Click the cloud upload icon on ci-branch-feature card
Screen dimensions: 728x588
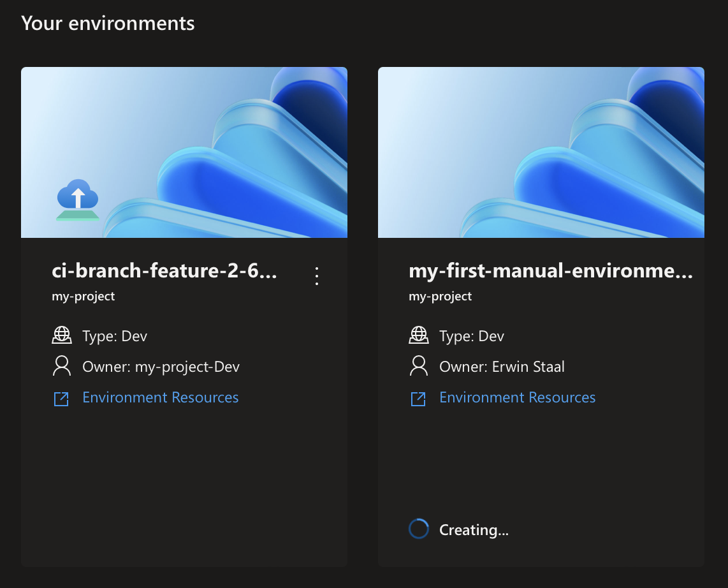(x=78, y=200)
